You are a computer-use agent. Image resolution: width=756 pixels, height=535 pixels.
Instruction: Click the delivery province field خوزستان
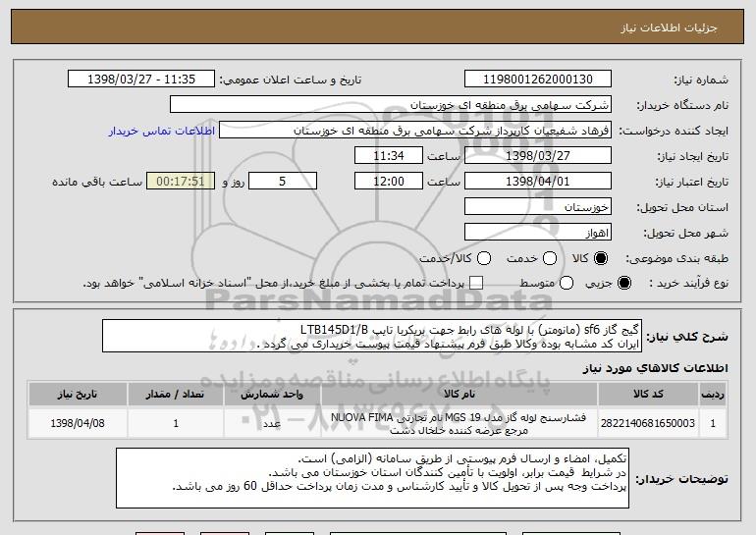(x=538, y=207)
